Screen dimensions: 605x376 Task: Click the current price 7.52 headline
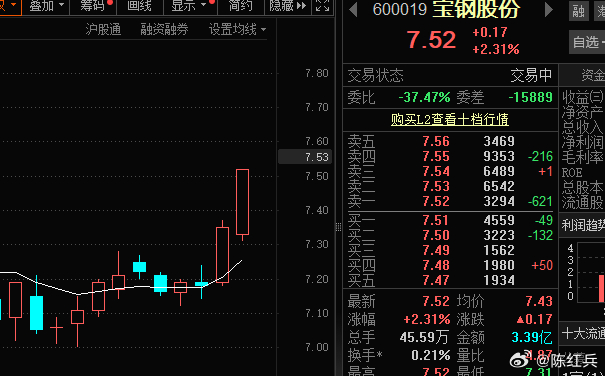coord(431,40)
